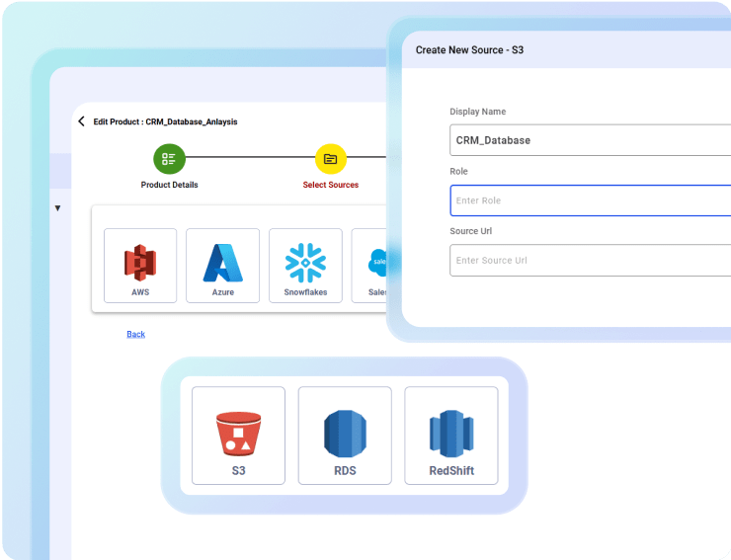Pick the S3 bucket service

[238, 436]
